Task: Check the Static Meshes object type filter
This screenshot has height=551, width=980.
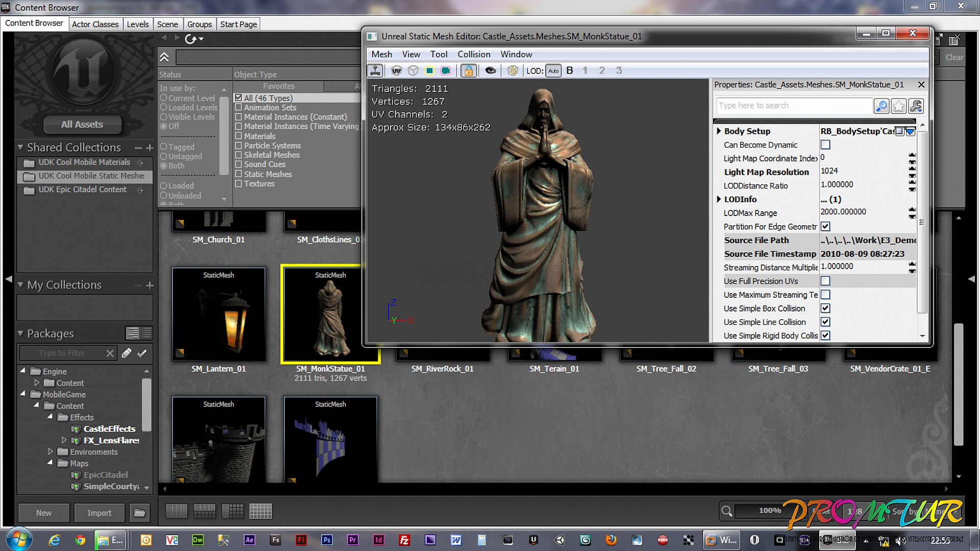Action: [238, 174]
